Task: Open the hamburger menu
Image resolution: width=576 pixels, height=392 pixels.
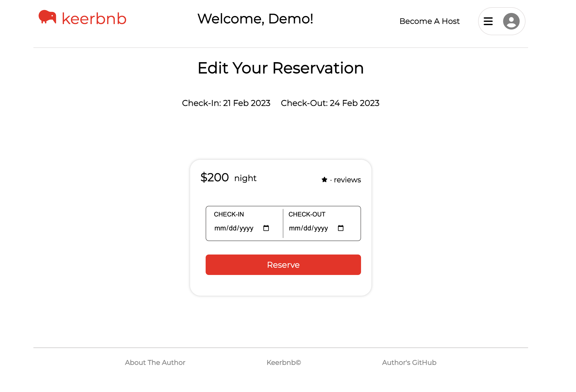Action: click(488, 21)
